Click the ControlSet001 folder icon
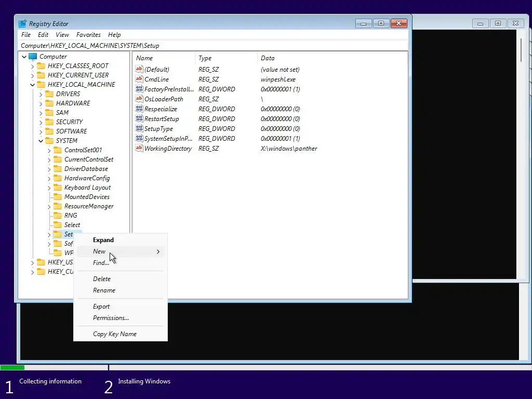Viewport: 532px width, 399px height. point(58,150)
